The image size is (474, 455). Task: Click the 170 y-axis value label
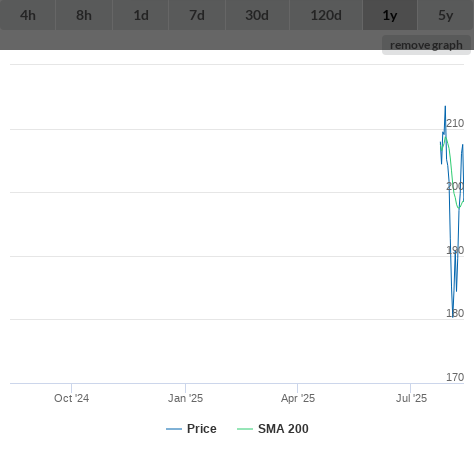455,377
